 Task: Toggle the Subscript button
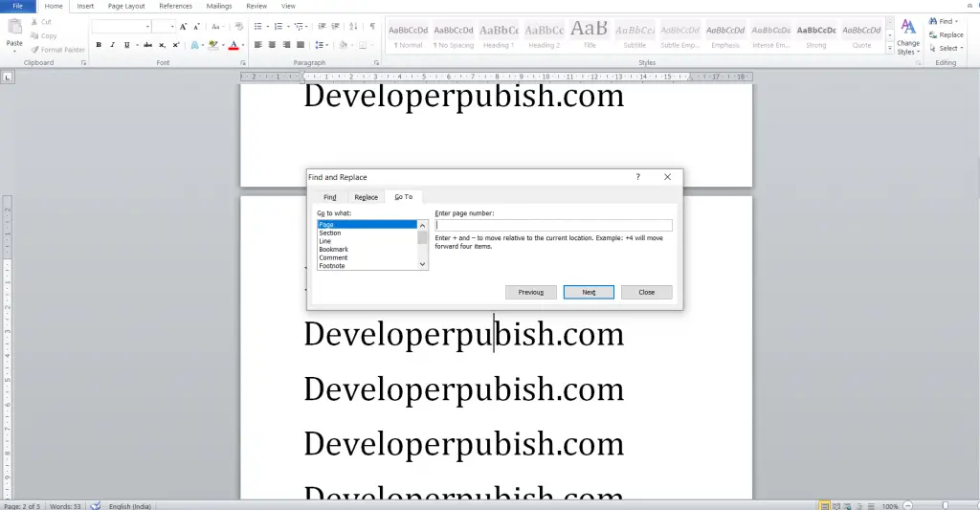coord(163,45)
